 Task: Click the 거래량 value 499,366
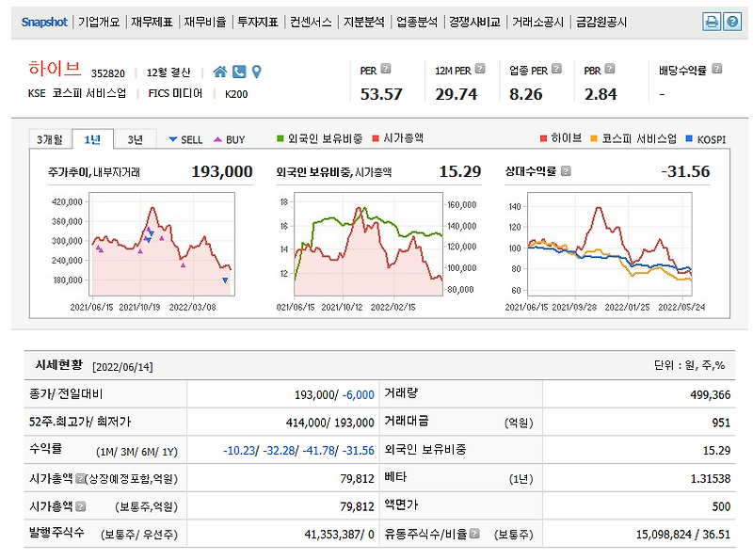click(711, 394)
